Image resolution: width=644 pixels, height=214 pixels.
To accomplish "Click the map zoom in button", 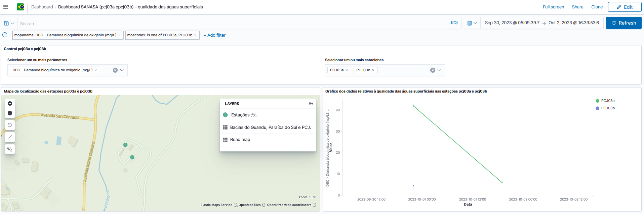I will coord(10,104).
